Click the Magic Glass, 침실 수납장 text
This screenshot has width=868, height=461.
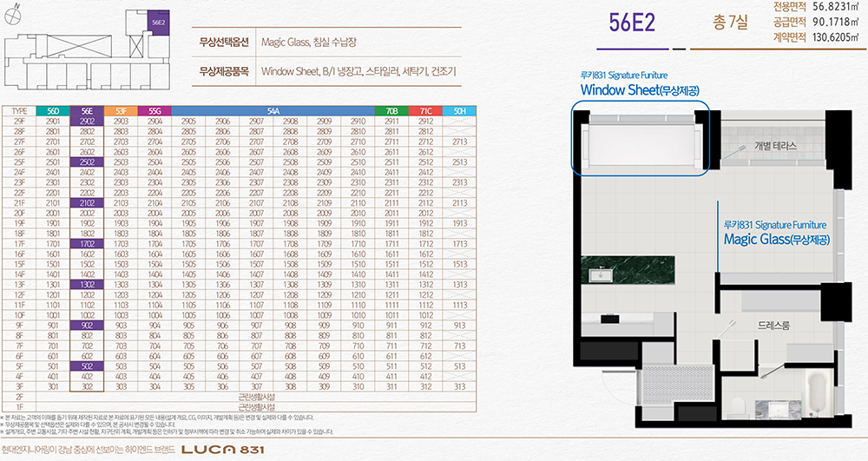coord(309,42)
